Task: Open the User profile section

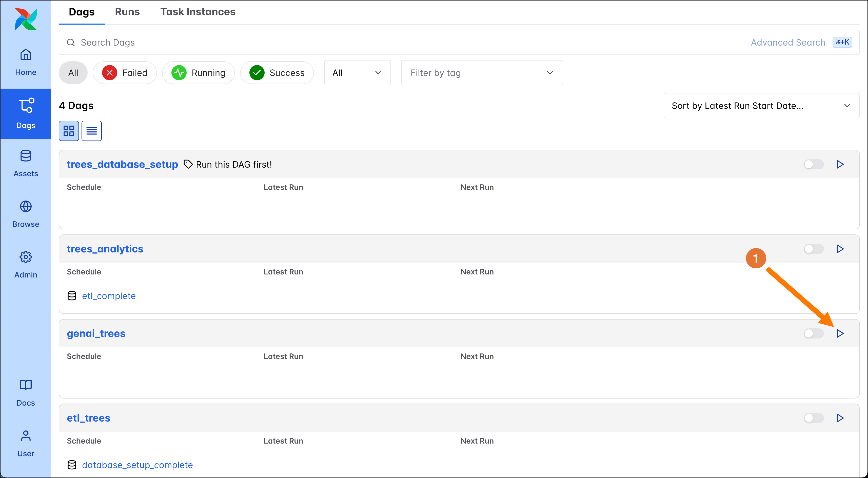Action: (x=26, y=443)
